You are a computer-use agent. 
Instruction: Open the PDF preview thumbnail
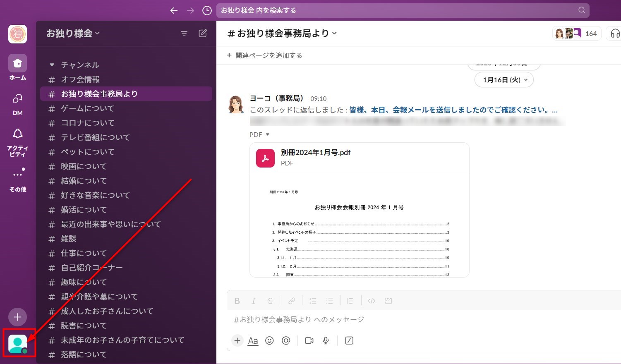[x=359, y=225]
